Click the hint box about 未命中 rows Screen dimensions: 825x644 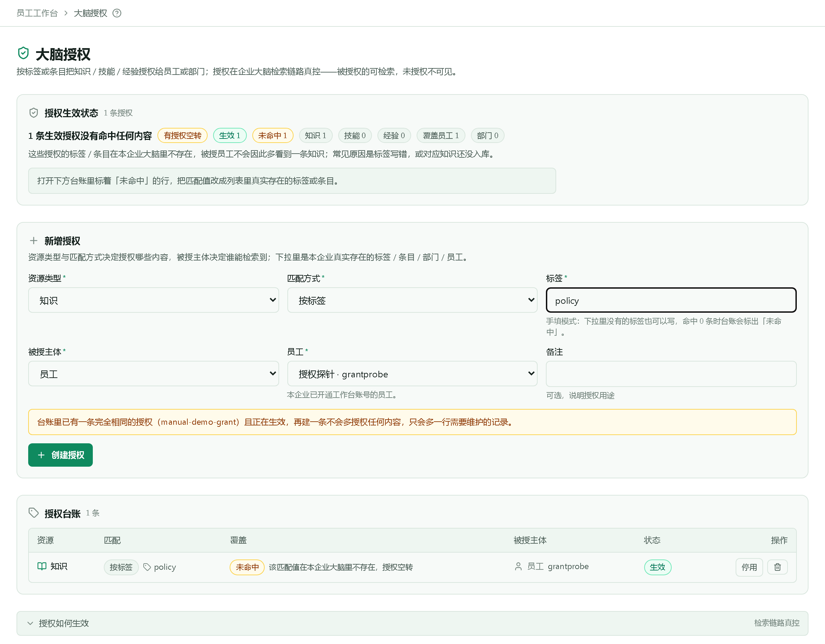292,180
